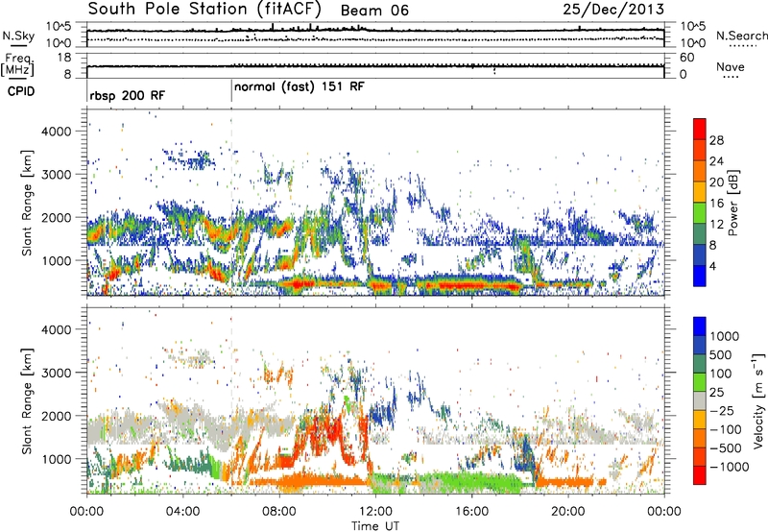The width and height of the screenshot is (768, 532).
Task: Click the '25' Velocity colorbar value
Action: click(x=716, y=393)
